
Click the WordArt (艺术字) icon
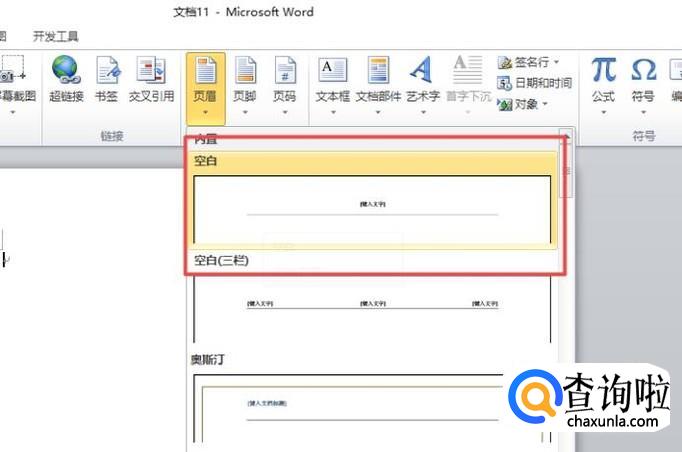coord(422,70)
